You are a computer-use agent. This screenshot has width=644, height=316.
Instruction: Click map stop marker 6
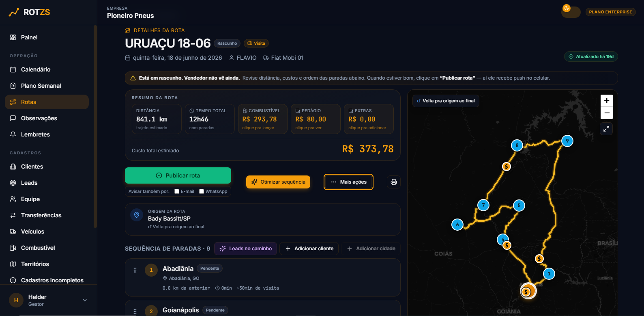457,225
